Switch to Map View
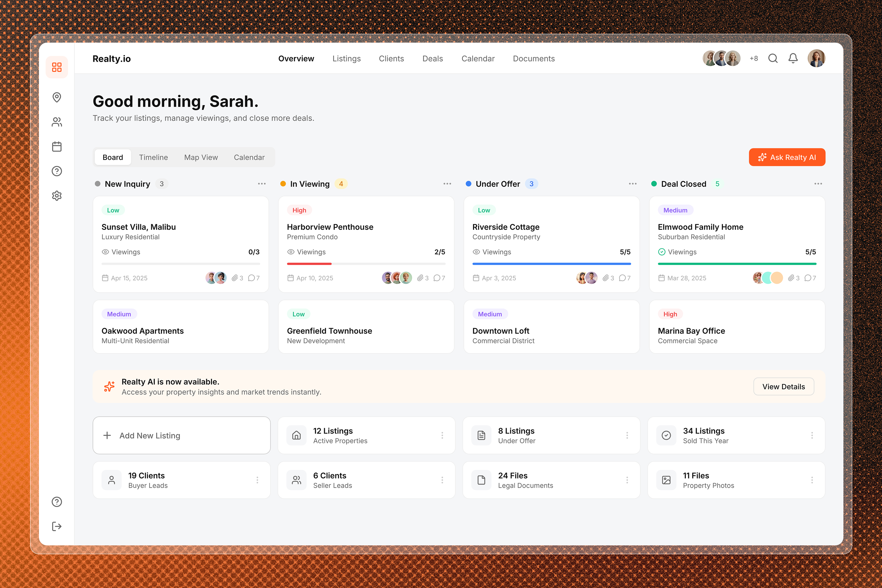The width and height of the screenshot is (882, 588). point(201,157)
